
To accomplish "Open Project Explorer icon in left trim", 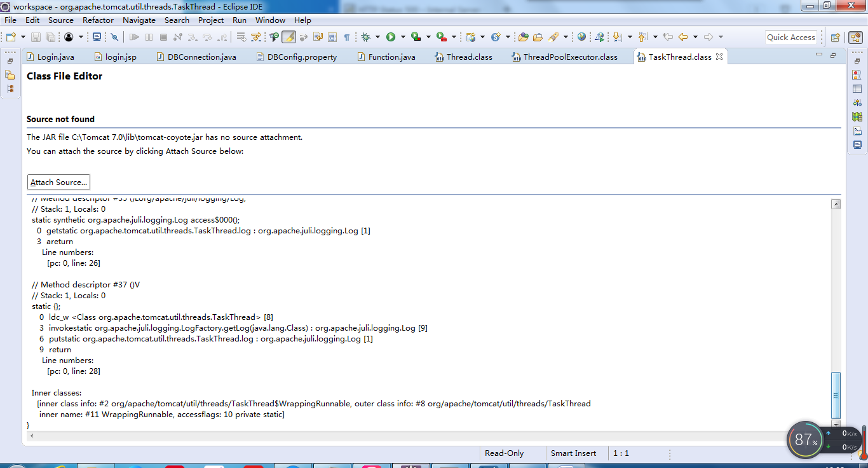I will point(10,75).
